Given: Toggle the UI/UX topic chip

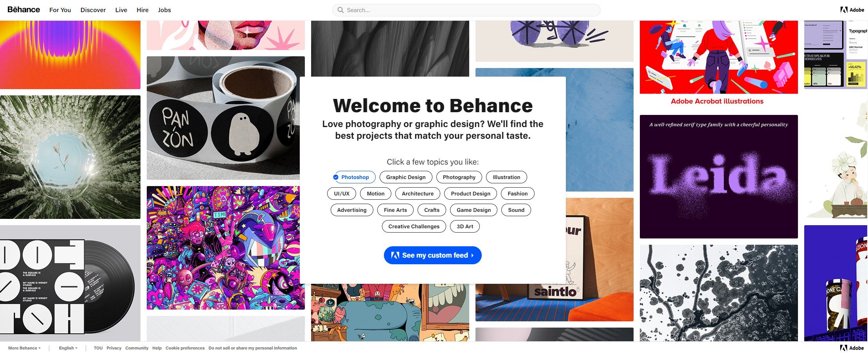Looking at the screenshot, I should (x=342, y=194).
